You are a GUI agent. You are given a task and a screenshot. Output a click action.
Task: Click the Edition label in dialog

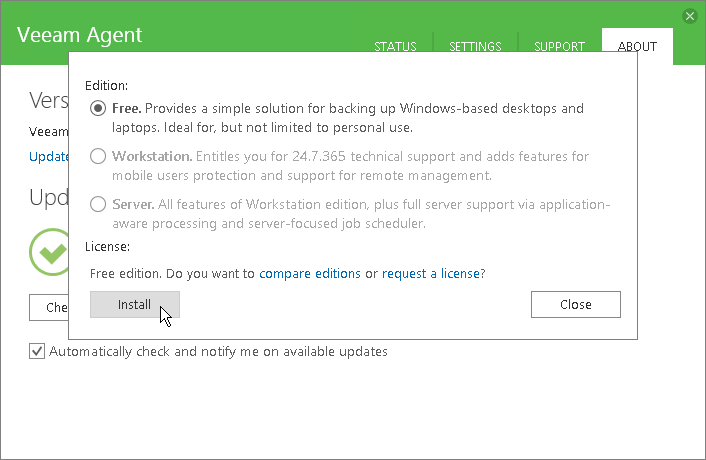click(x=106, y=86)
